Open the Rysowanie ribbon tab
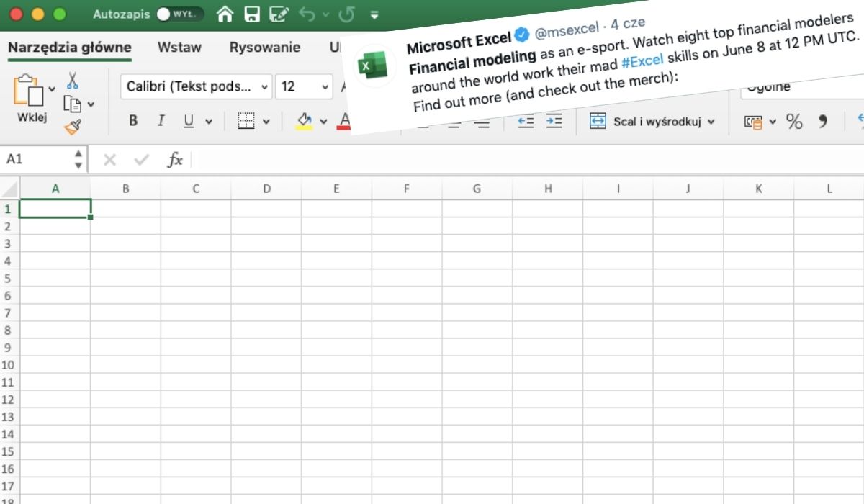The height and width of the screenshot is (504, 864). 264,48
